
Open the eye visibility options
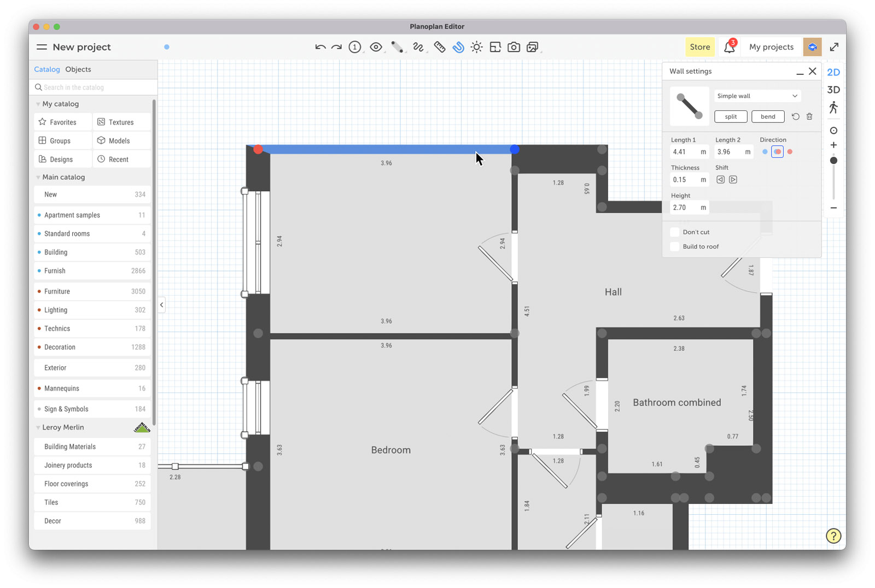click(376, 47)
